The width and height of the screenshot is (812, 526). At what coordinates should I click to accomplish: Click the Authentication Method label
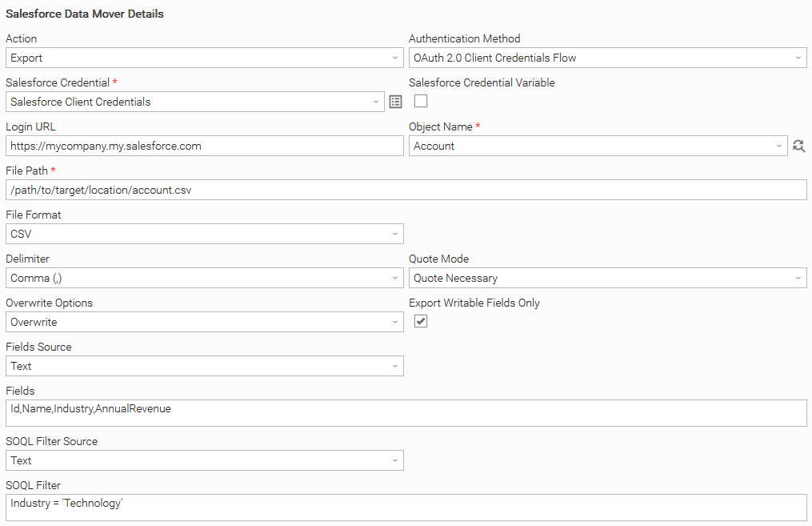click(x=465, y=39)
